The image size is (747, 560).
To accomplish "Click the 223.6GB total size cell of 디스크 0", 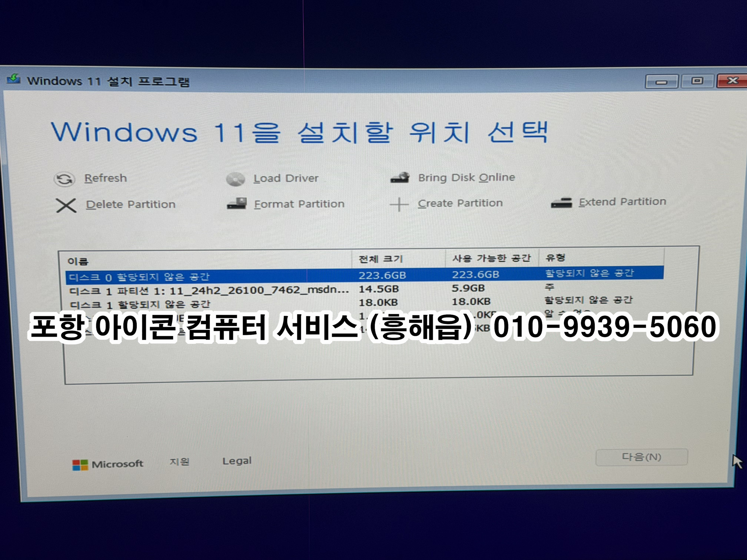I will 382,275.
